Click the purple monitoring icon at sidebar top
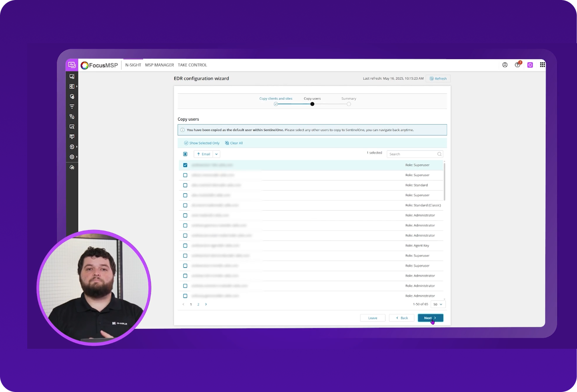 coord(72,65)
